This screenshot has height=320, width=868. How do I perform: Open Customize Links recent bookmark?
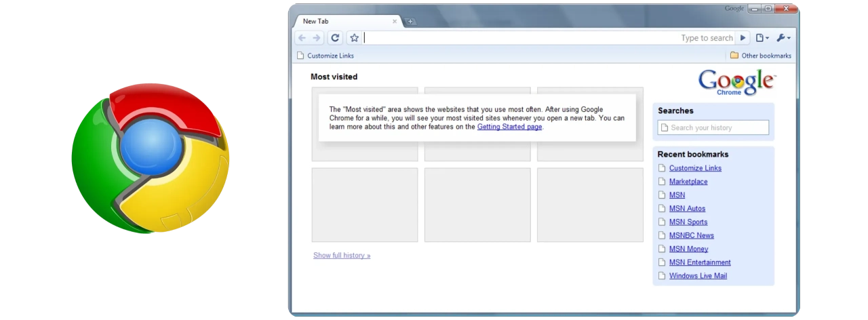point(695,168)
